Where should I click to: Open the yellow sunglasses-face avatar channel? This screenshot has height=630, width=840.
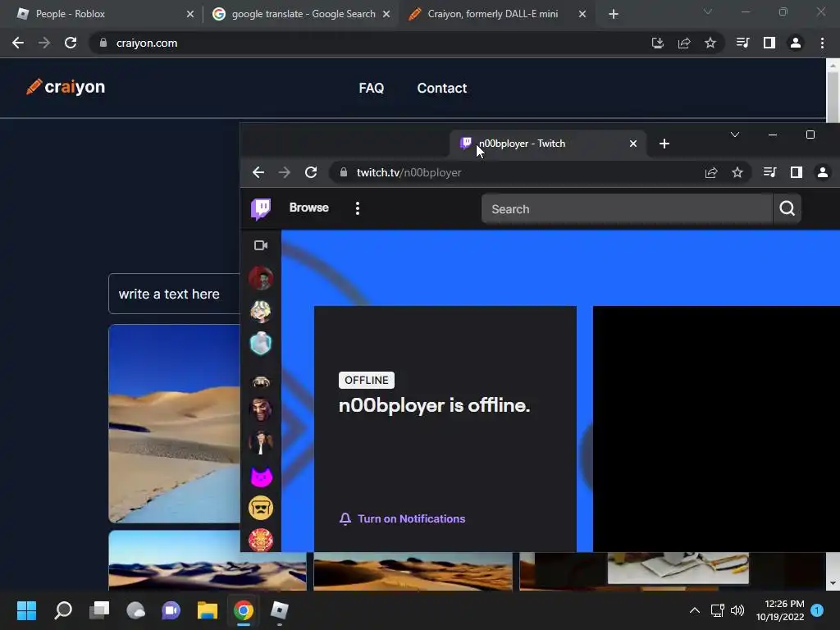[x=261, y=508]
